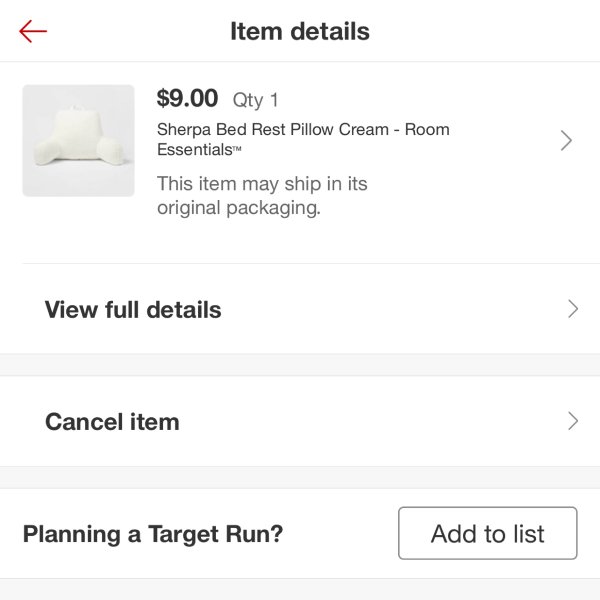Tap the chevron next to Cancel item

[573, 421]
